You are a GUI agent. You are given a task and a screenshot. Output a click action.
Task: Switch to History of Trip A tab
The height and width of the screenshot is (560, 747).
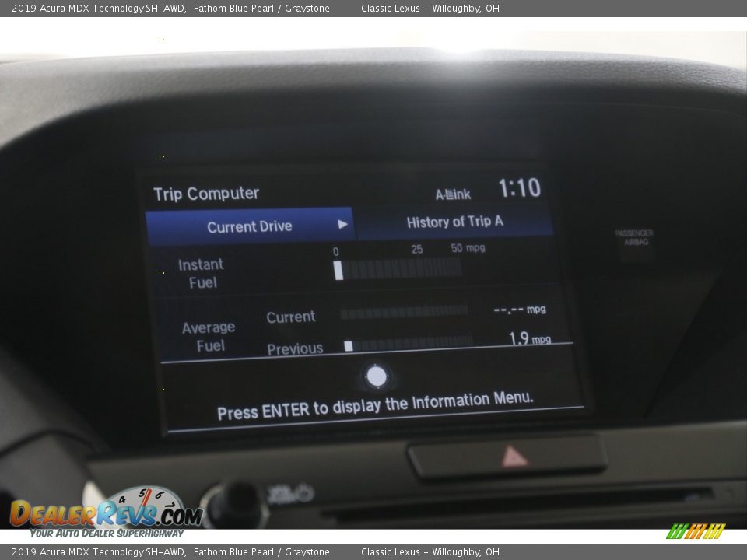[x=454, y=222]
